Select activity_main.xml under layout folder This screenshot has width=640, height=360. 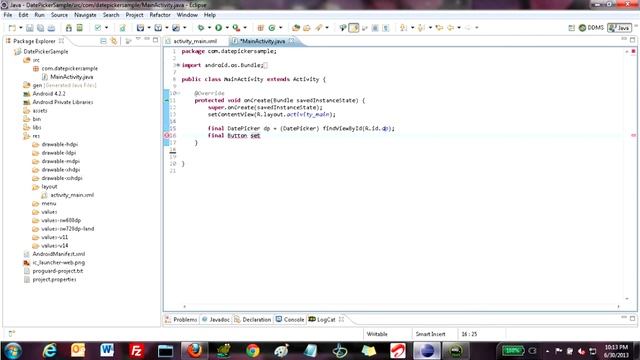click(x=72, y=195)
